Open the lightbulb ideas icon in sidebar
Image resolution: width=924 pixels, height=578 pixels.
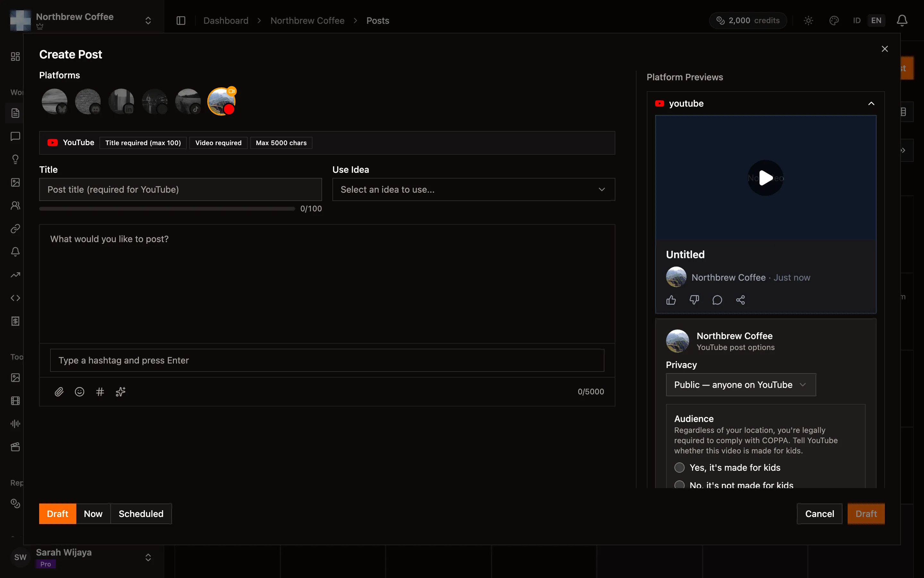click(15, 159)
